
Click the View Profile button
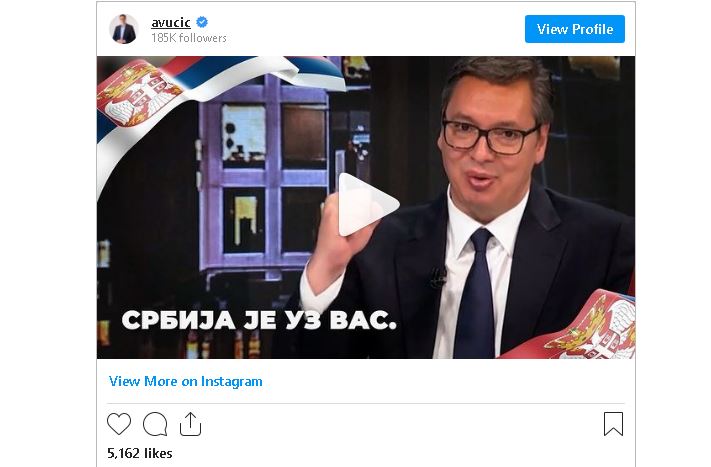click(575, 29)
